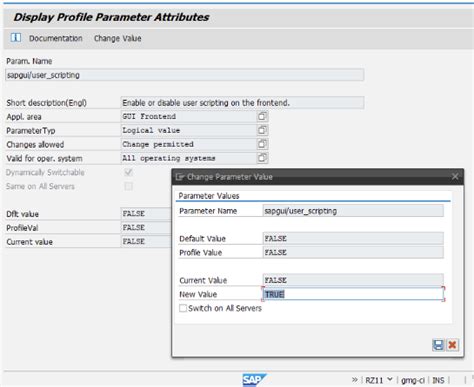Save the new parameter value

coord(438,345)
